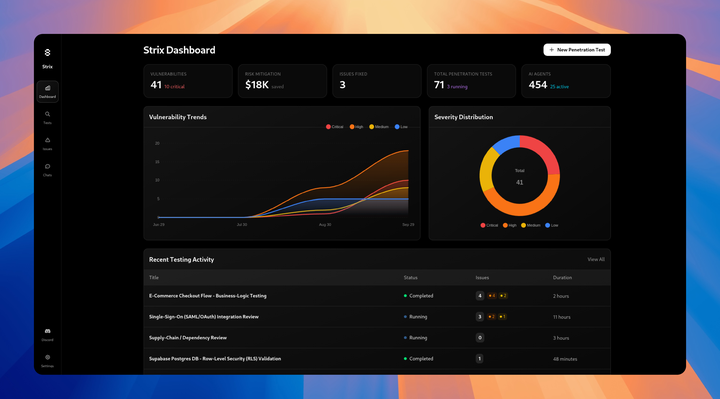Screen dimensions: 720x399
Task: Open the Issues Fixed stat card
Action: coord(377,81)
